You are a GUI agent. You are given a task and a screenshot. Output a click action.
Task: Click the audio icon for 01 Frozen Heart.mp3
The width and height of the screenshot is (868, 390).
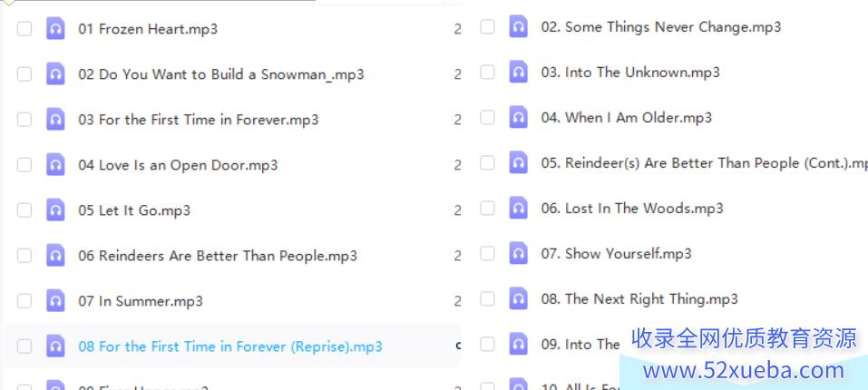tap(55, 29)
